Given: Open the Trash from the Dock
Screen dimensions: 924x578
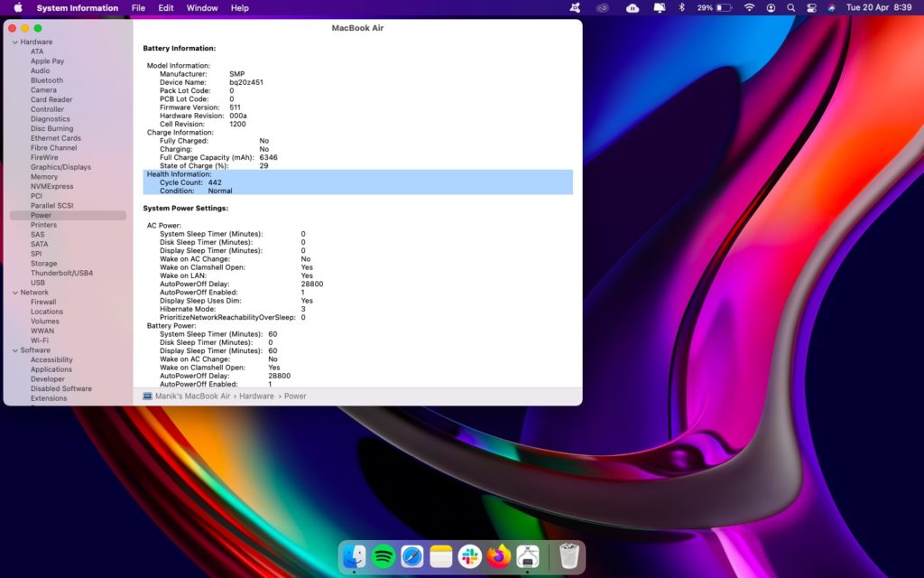Looking at the screenshot, I should click(x=567, y=557).
